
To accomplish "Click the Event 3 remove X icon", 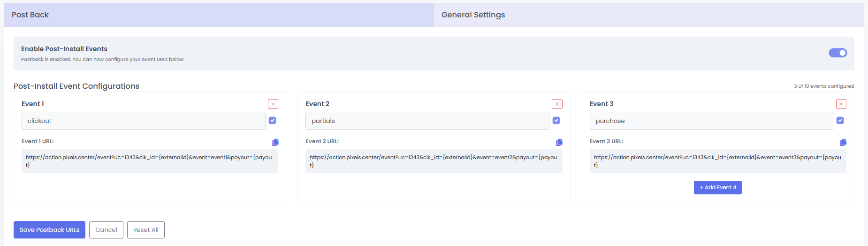I will [841, 104].
